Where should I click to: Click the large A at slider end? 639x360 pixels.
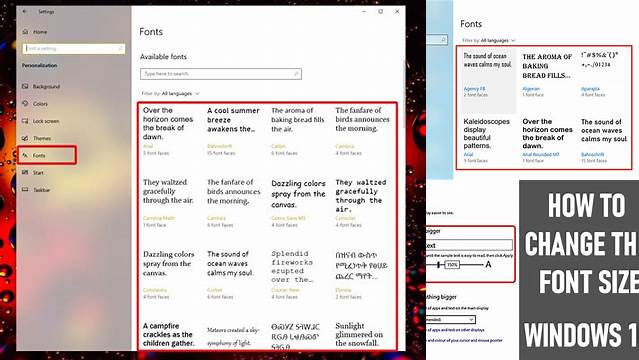click(x=488, y=265)
